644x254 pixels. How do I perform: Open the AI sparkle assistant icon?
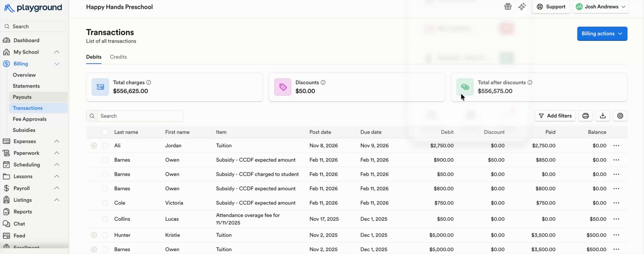pos(522,7)
